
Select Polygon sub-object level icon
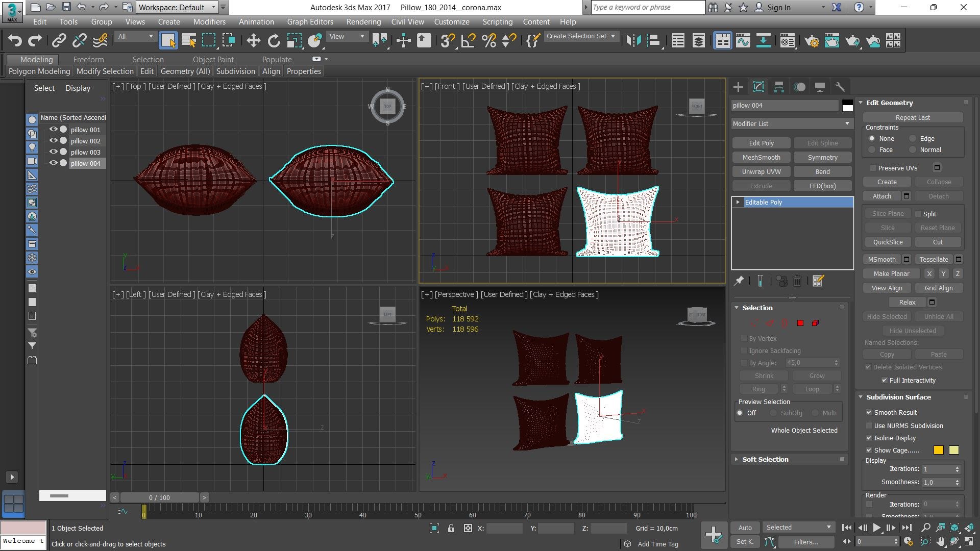pyautogui.click(x=800, y=323)
